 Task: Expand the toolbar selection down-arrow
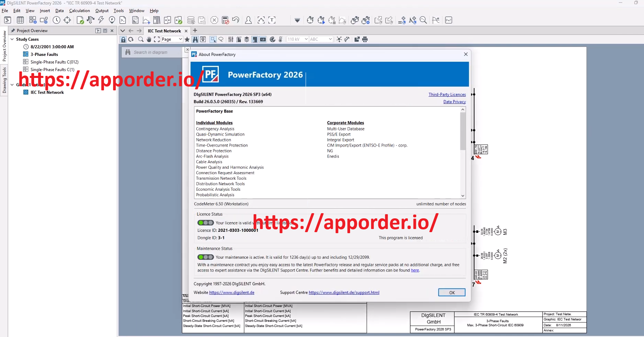click(x=297, y=20)
